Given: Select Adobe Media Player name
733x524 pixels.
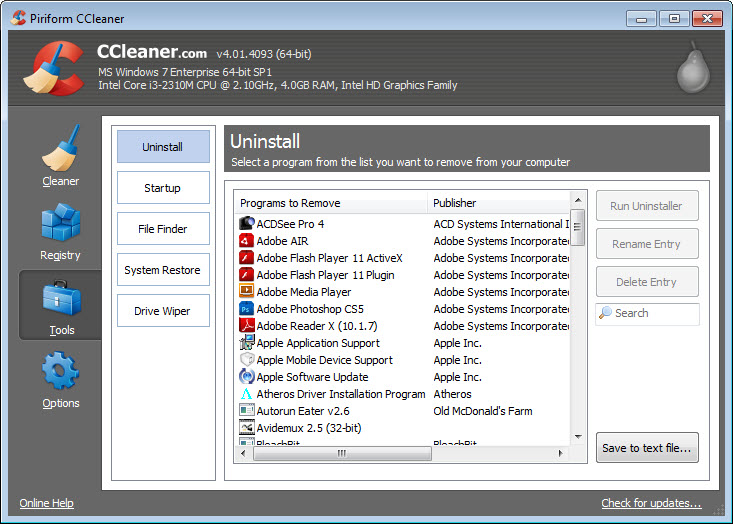Looking at the screenshot, I should [304, 292].
